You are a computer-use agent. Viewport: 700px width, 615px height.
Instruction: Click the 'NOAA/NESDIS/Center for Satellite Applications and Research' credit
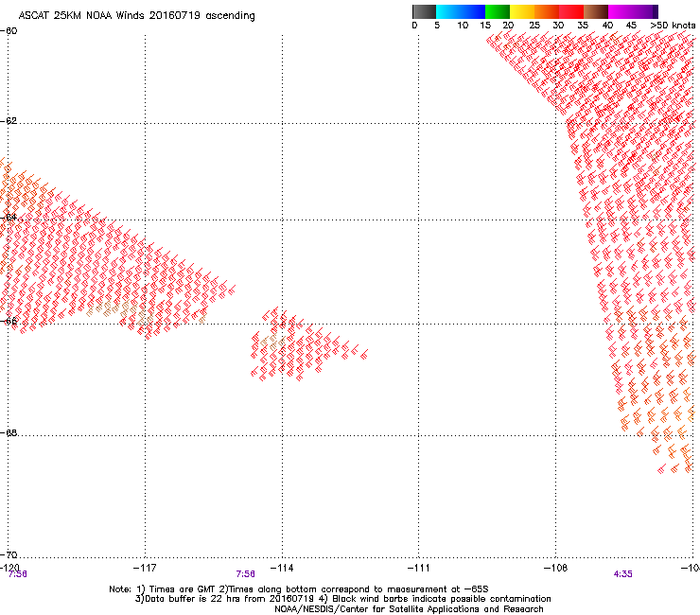409,609
